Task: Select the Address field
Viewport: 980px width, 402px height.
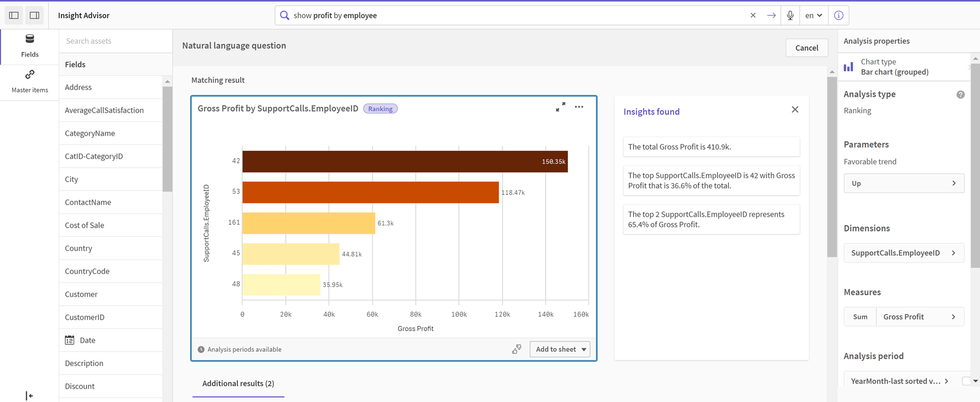Action: tap(111, 87)
